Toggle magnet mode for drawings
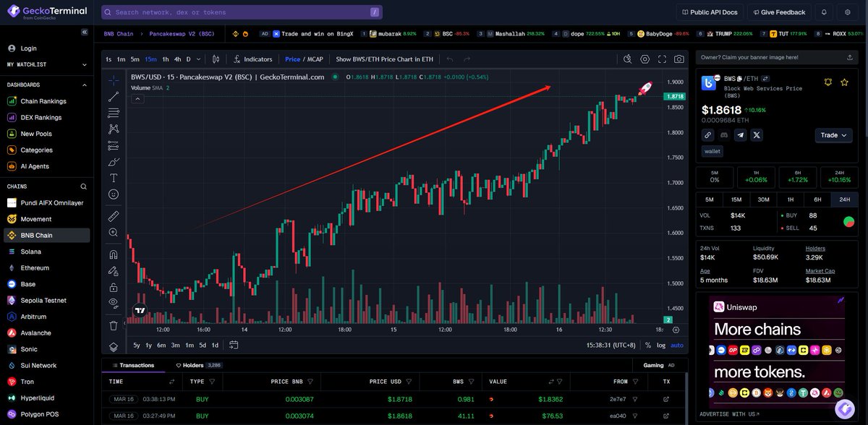 point(114,254)
